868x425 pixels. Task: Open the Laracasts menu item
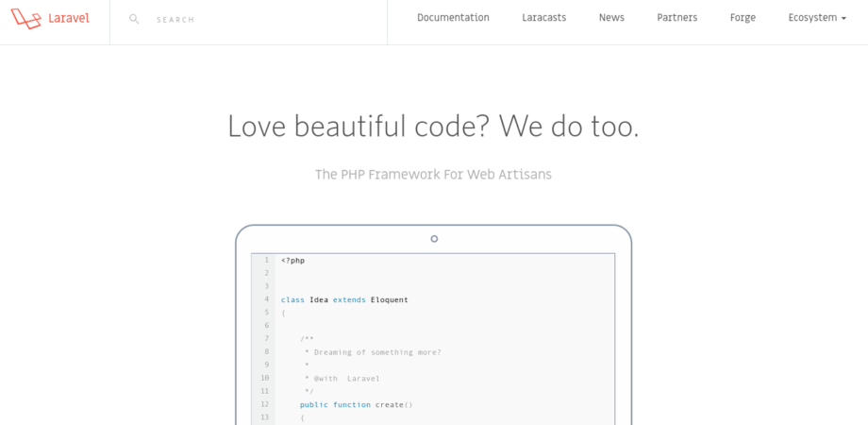[543, 18]
